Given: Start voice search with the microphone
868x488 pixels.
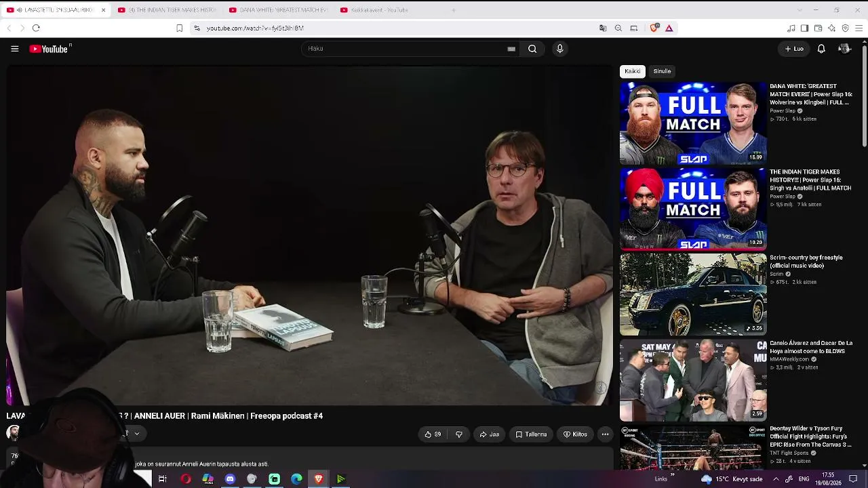Looking at the screenshot, I should coord(559,49).
